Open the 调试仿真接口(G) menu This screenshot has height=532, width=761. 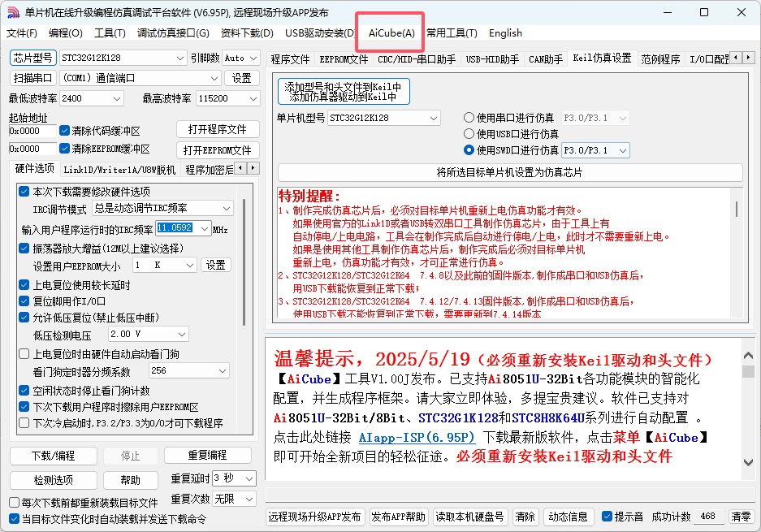(173, 33)
